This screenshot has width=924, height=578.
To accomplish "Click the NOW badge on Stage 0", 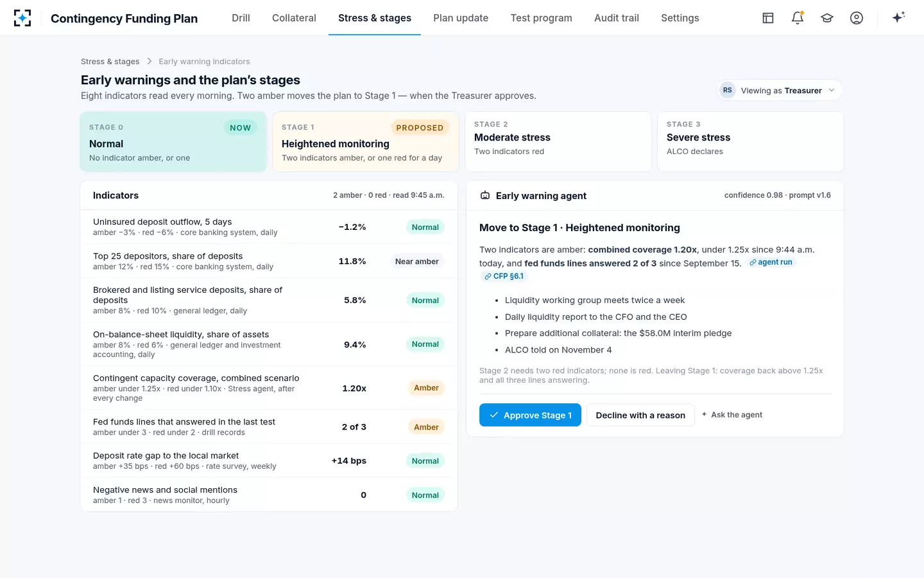I will point(241,128).
